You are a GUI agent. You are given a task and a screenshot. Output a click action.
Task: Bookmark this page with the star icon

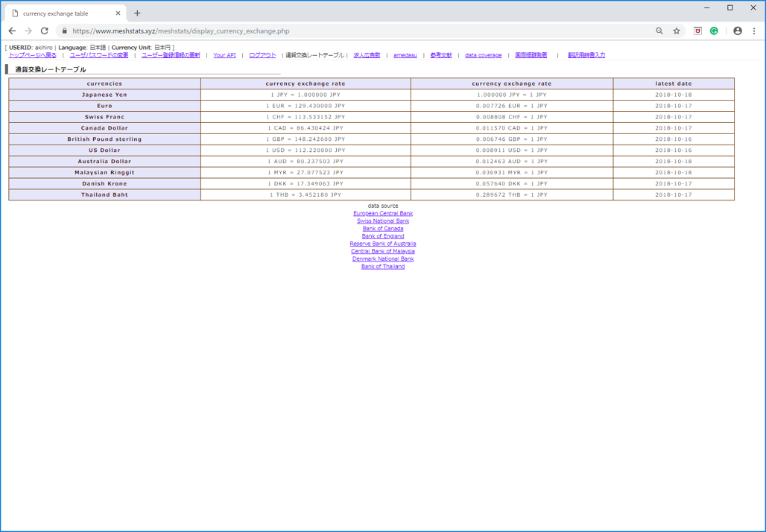pos(677,31)
